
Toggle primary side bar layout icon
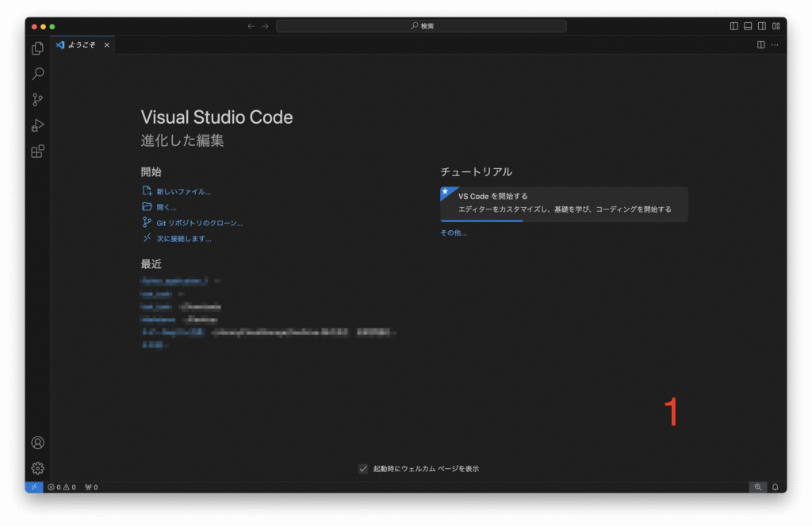click(733, 26)
